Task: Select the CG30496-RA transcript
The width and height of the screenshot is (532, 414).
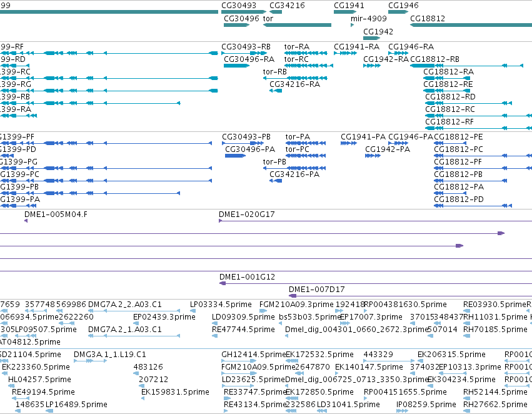Action: [236, 66]
